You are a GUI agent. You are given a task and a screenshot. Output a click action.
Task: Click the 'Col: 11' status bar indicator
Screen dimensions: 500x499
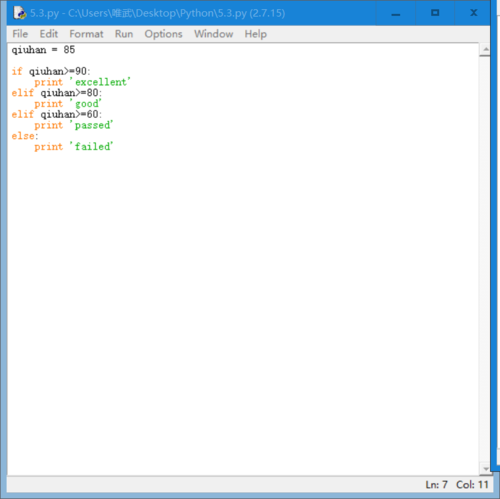tap(472, 484)
